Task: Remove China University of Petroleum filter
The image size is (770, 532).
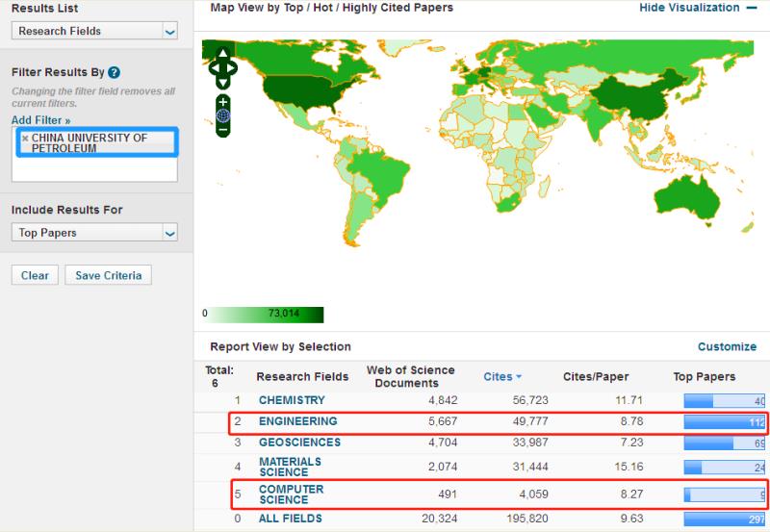Action: (x=25, y=139)
